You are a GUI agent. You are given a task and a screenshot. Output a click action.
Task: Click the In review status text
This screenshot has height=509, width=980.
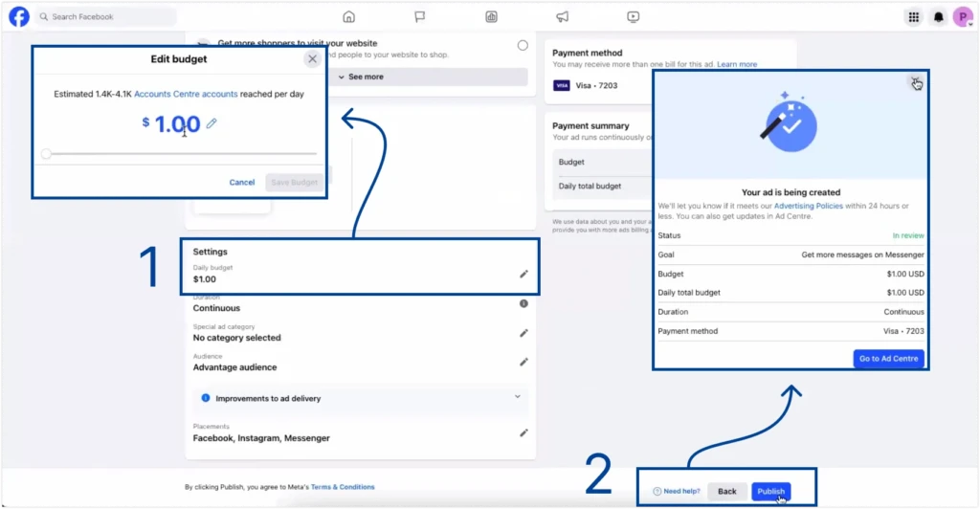(x=908, y=235)
